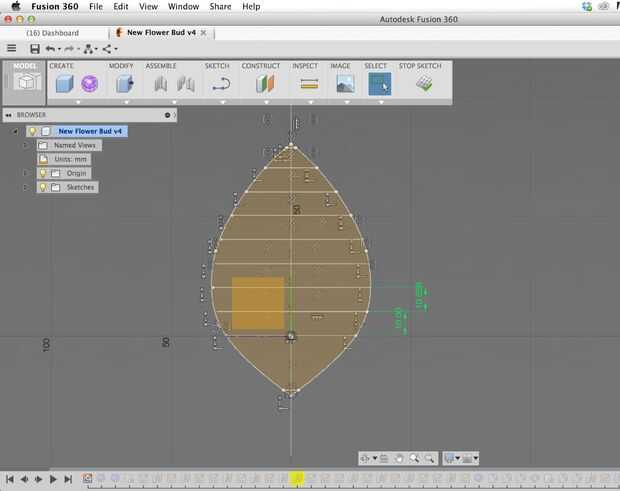Open the File menu
The height and width of the screenshot is (491, 620).
pyautogui.click(x=96, y=6)
